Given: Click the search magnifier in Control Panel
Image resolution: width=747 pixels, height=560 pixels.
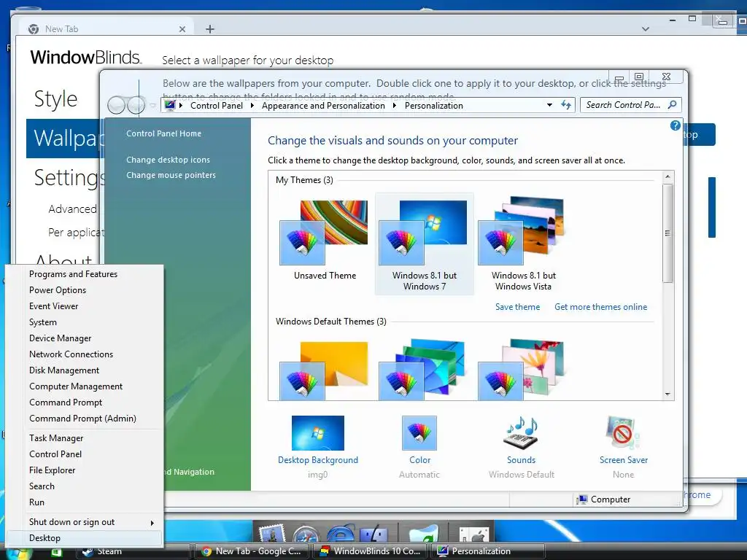Looking at the screenshot, I should pos(672,105).
